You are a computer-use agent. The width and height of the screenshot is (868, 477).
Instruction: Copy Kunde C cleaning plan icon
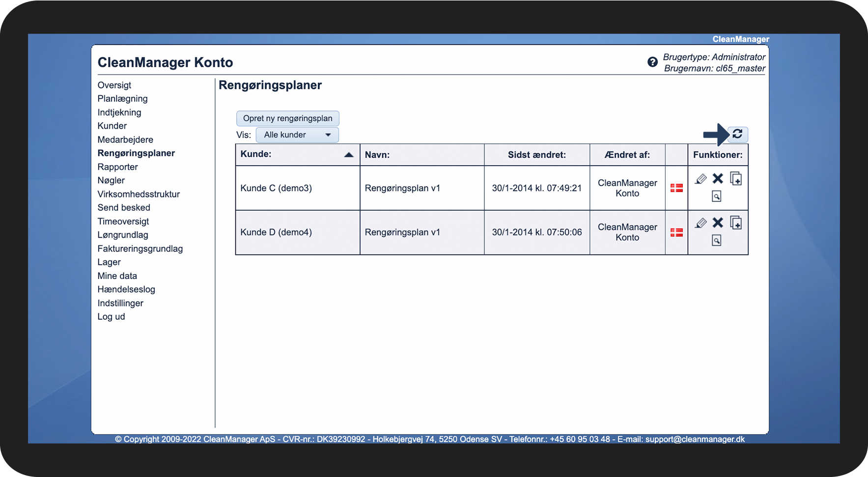pos(736,178)
